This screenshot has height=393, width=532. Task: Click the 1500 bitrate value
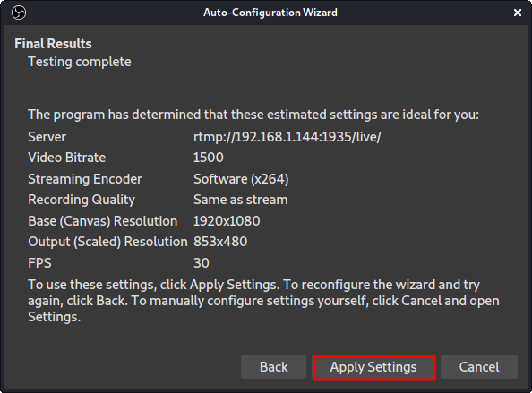click(x=209, y=158)
